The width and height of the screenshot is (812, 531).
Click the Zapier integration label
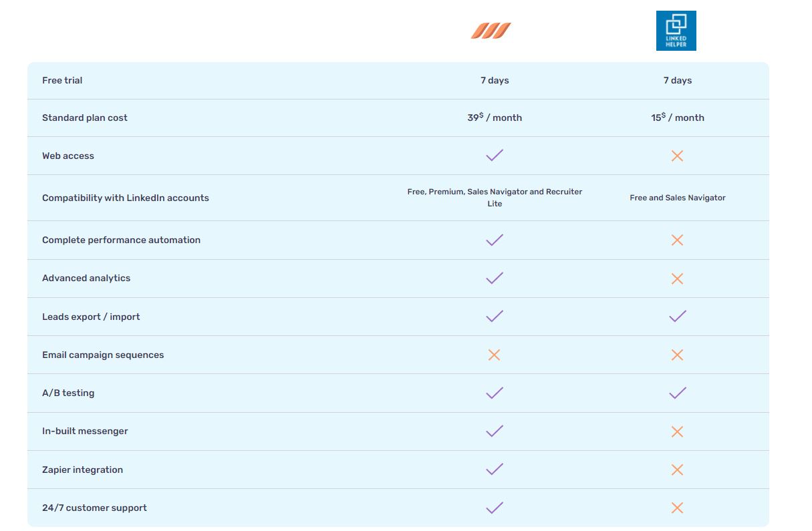click(83, 470)
